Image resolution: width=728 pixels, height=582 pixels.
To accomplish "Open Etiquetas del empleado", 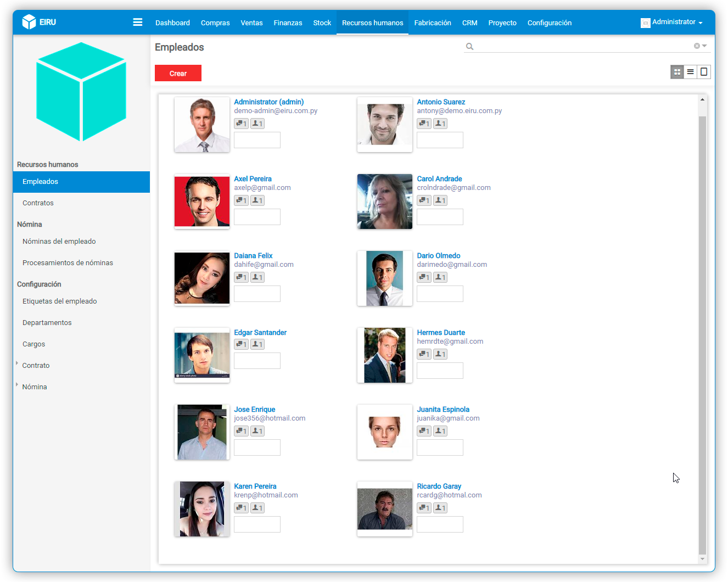I will [81, 301].
